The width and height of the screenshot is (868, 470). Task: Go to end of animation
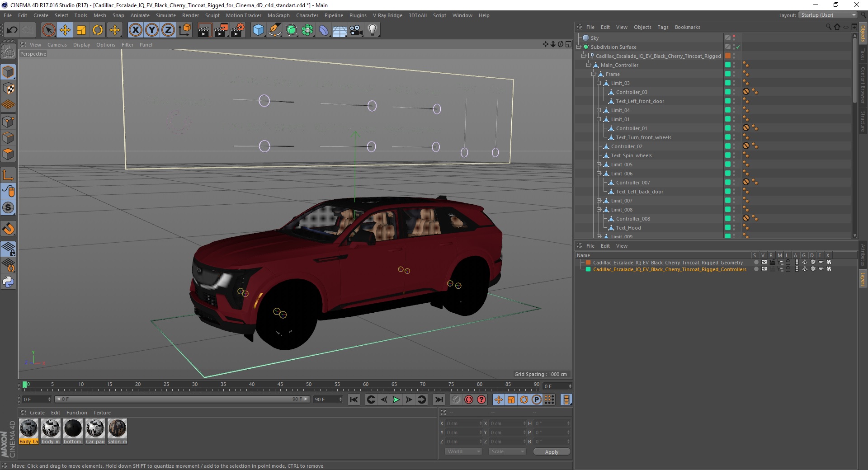[439, 399]
